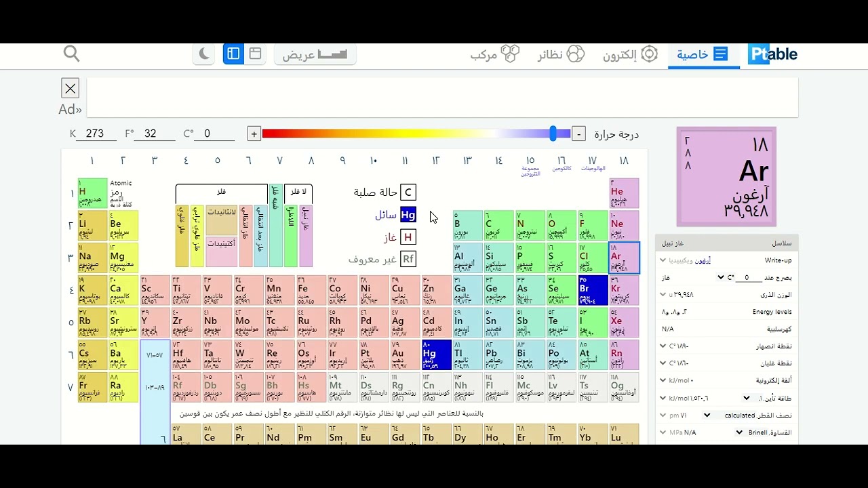Open the ٥٧–٧١ lanthanides placeholder cell
The height and width of the screenshot is (488, 868).
click(155, 355)
